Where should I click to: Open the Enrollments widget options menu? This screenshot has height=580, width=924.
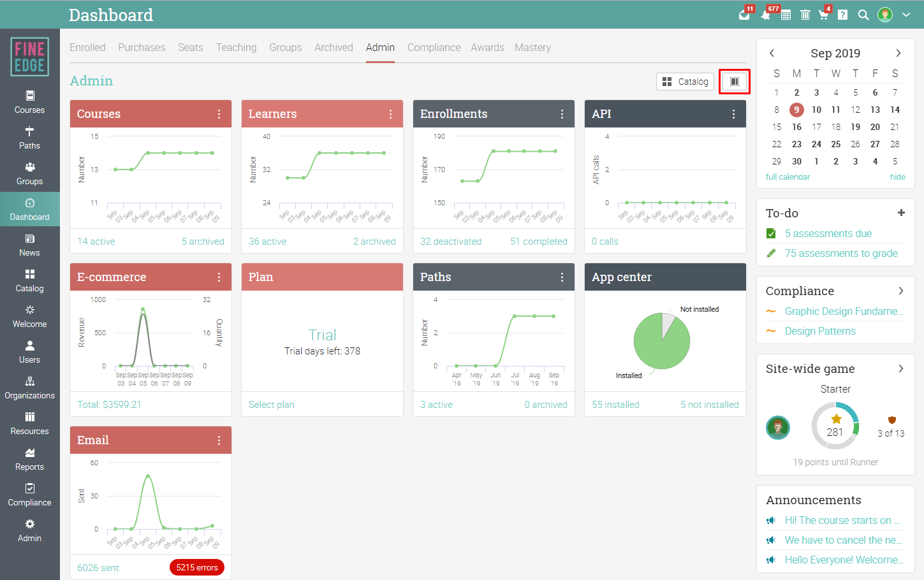point(562,114)
